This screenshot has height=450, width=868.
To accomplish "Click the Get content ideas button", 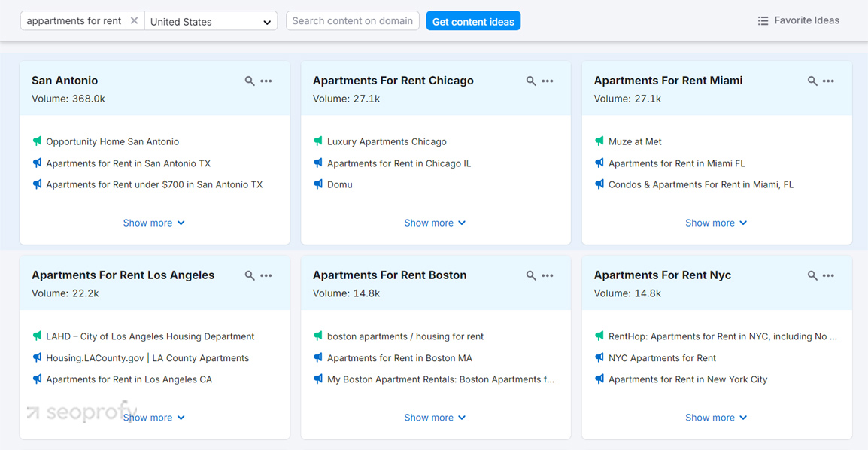I will tap(473, 21).
